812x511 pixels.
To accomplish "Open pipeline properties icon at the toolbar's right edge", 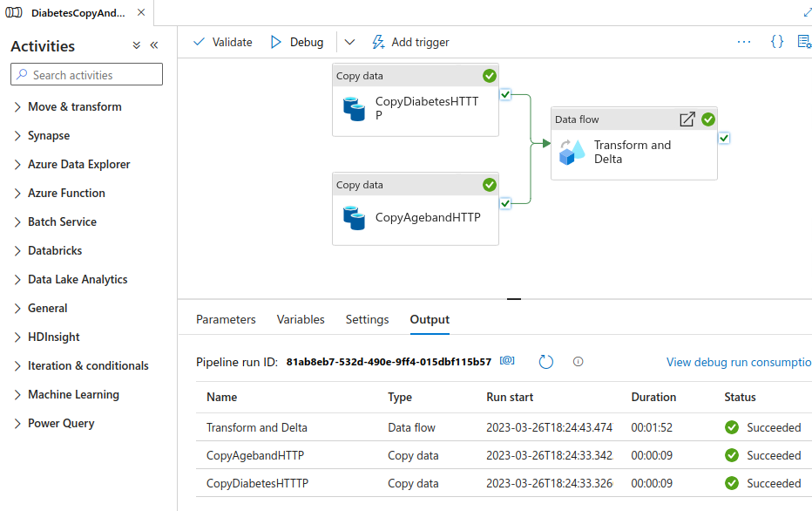I will click(x=804, y=42).
